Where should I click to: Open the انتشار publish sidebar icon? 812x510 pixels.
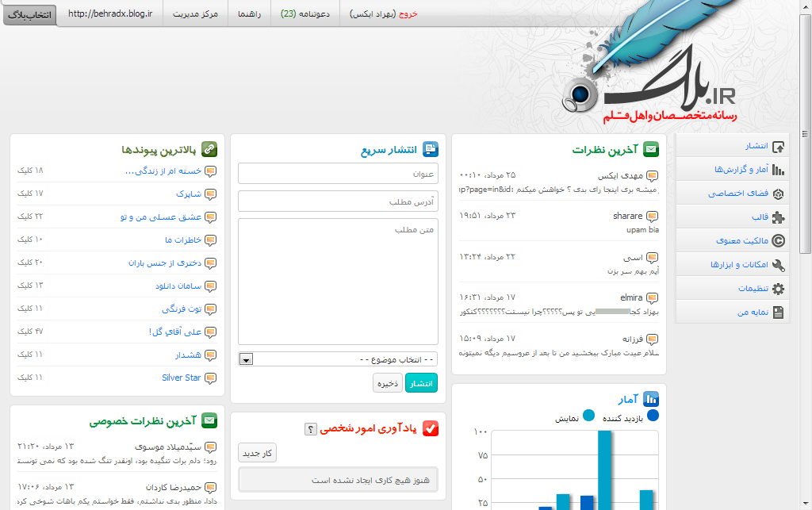779,147
